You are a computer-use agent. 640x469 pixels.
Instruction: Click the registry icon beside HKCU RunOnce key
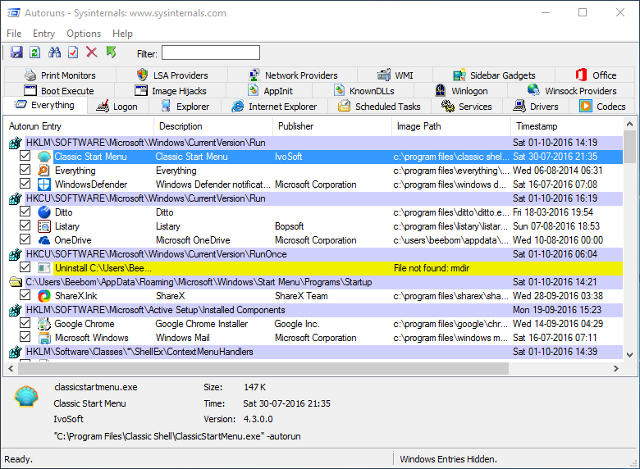point(15,254)
